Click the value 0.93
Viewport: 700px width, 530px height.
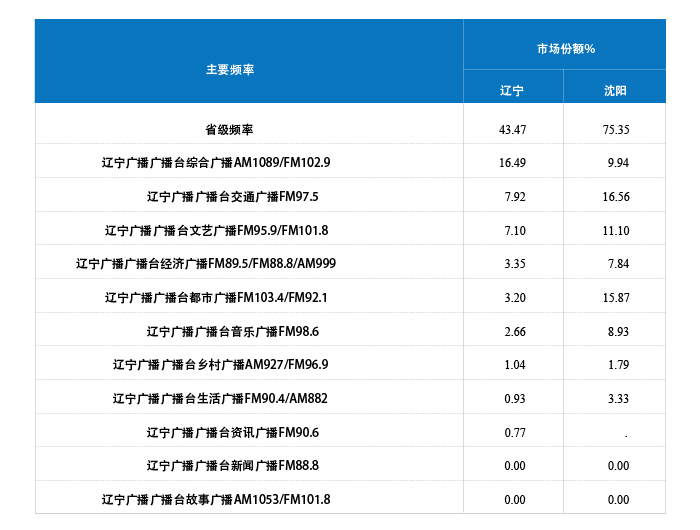[515, 398]
